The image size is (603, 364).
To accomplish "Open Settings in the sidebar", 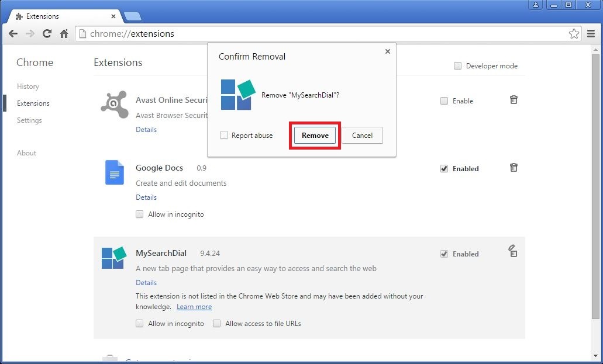I will pyautogui.click(x=29, y=120).
